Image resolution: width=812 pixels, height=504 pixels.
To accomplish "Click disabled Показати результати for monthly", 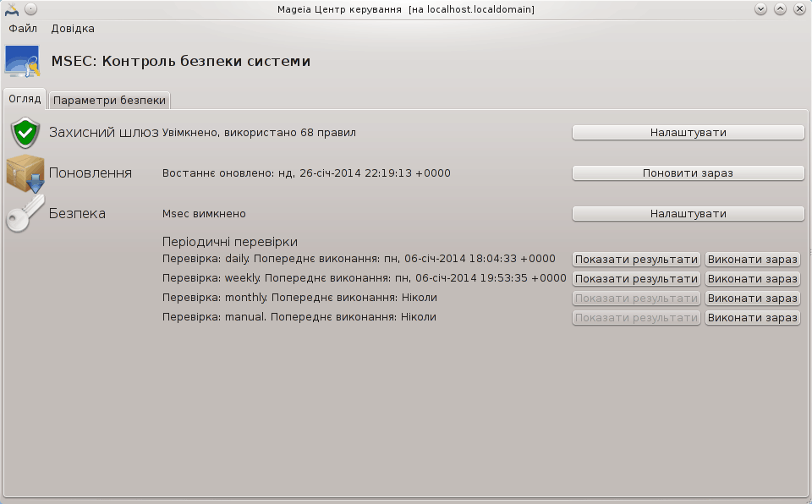I will point(636,299).
